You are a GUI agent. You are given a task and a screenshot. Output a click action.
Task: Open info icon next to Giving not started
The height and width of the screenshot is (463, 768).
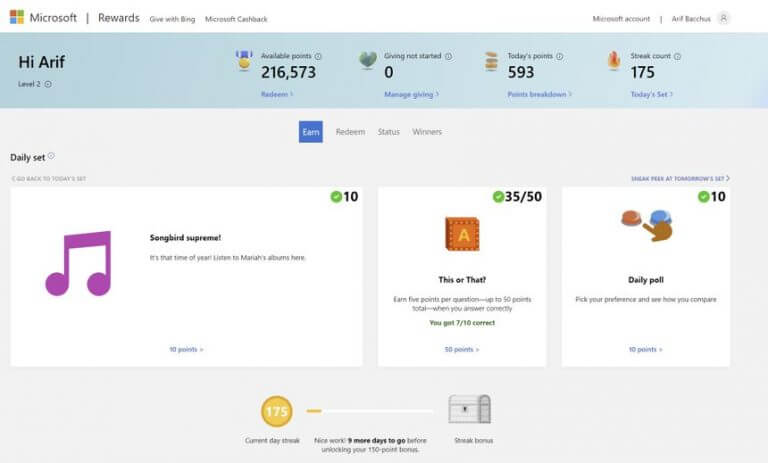pos(449,56)
